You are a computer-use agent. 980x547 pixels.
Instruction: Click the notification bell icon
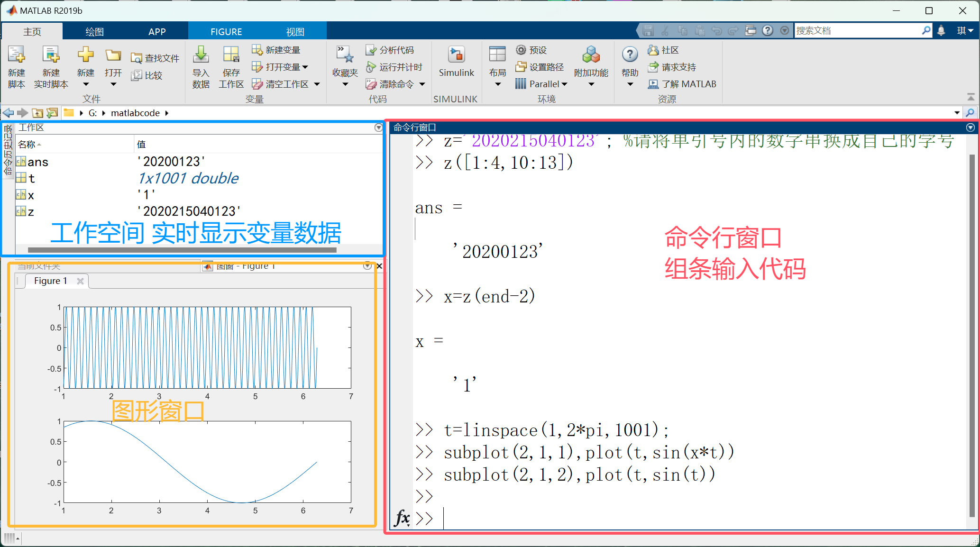point(941,31)
